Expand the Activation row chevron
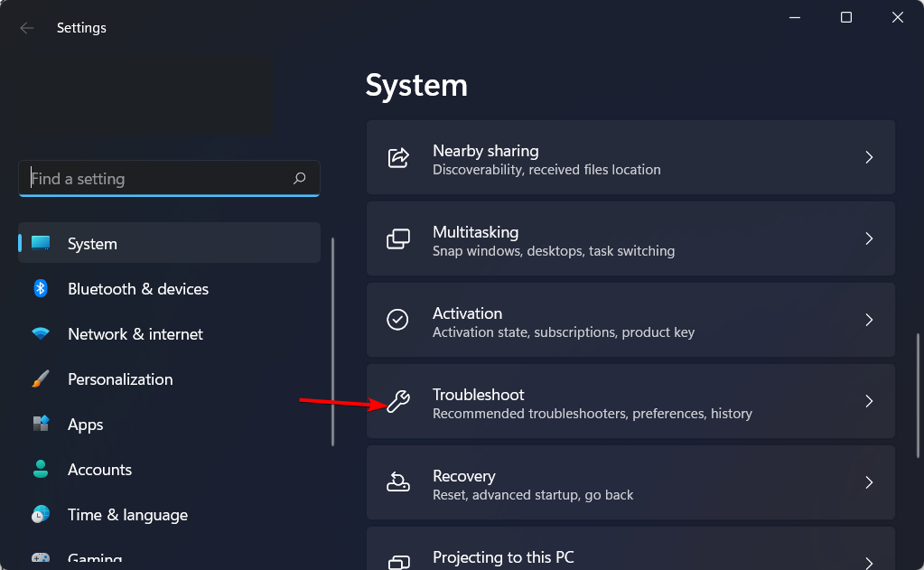The width and height of the screenshot is (924, 570). [x=868, y=320]
